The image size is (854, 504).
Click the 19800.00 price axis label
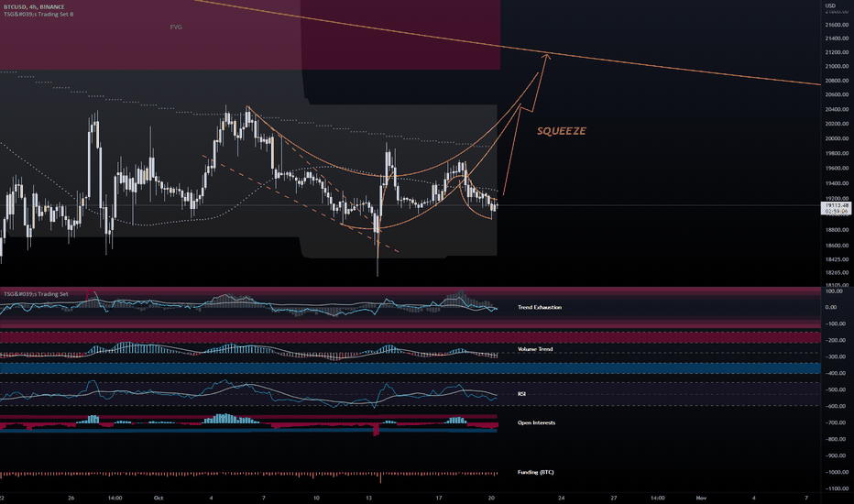tap(838, 154)
